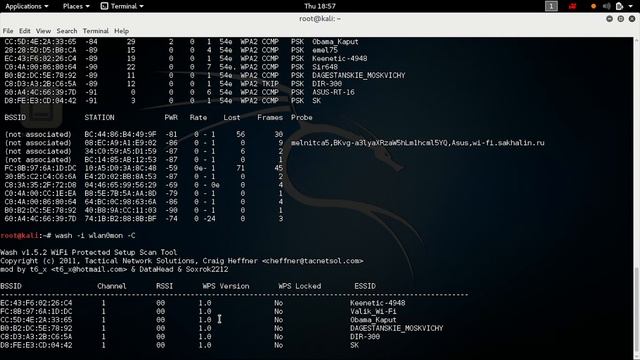Click the STATION column header
This screenshot has width=640, height=360.
click(99, 118)
